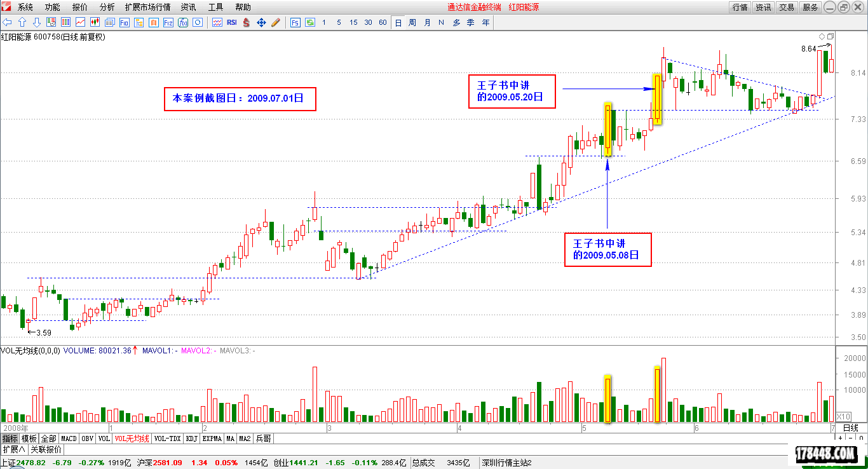The height and width of the screenshot is (469, 868).
Task: Open the 扩展市场行情 menu
Action: [x=147, y=7]
